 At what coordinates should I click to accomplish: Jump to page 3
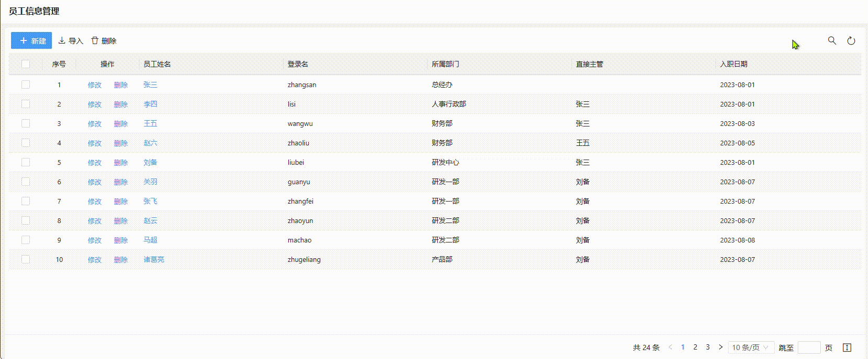(708, 347)
